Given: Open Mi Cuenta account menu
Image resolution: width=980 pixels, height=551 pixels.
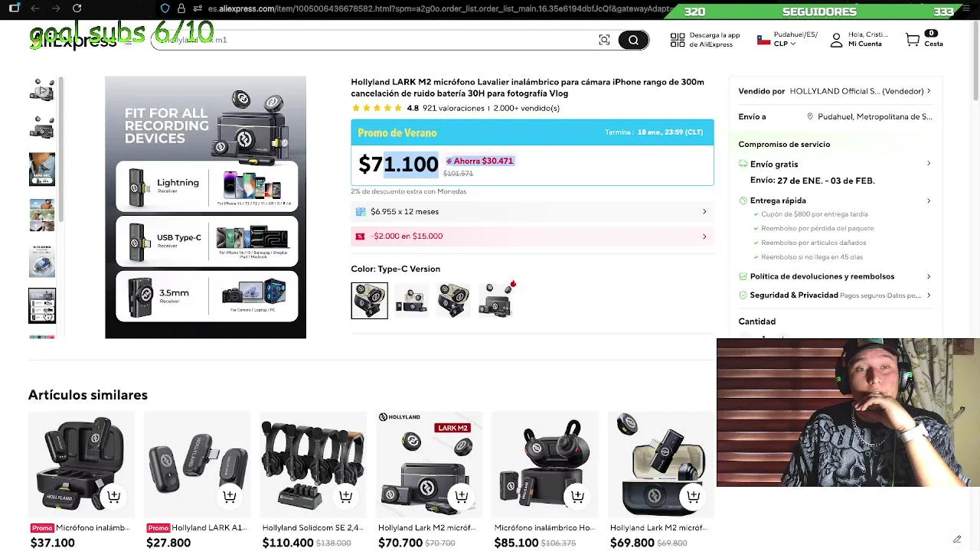Looking at the screenshot, I should (867, 40).
